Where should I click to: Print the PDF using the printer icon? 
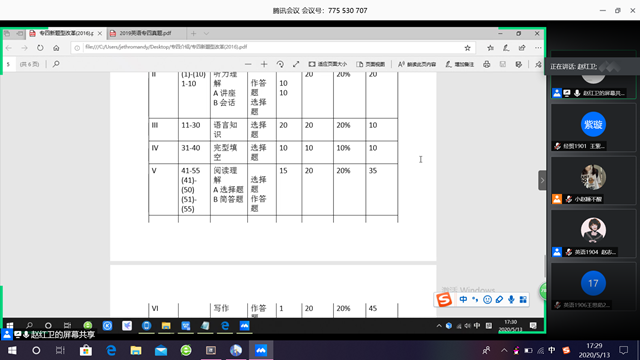[x=487, y=64]
